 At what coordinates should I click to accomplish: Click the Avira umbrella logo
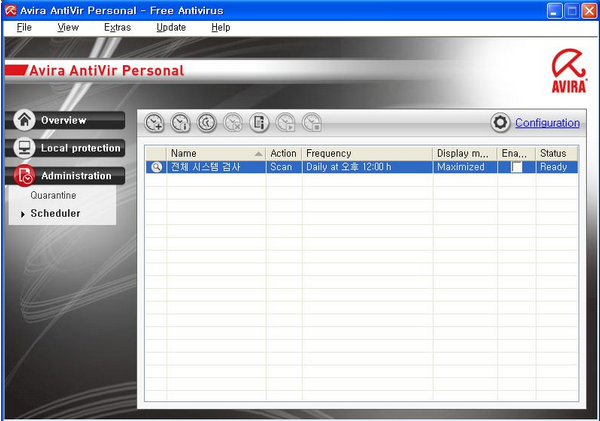(569, 70)
